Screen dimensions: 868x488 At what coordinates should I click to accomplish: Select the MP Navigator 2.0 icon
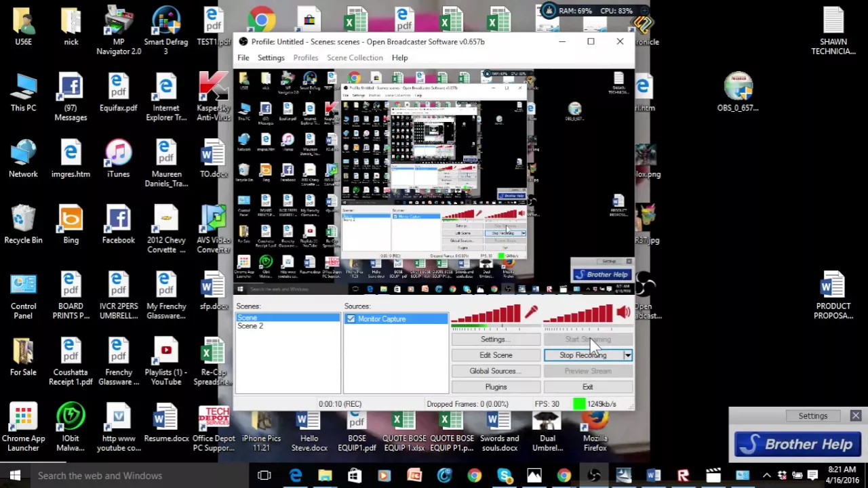[118, 32]
